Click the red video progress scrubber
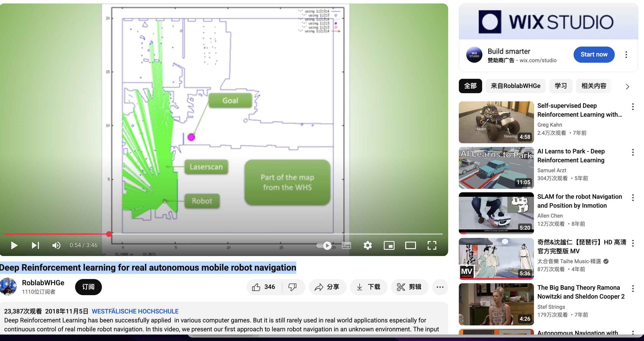This screenshot has height=341, width=644. pos(109,234)
